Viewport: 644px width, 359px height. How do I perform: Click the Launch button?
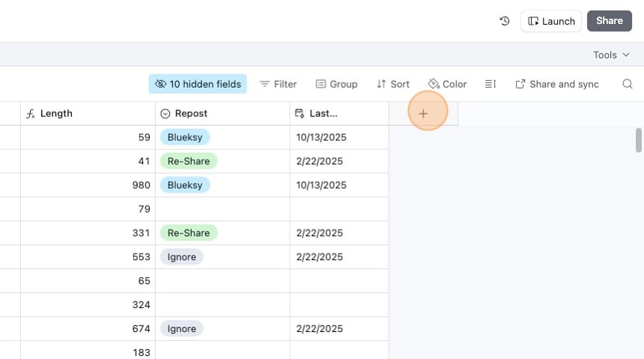pyautogui.click(x=551, y=21)
